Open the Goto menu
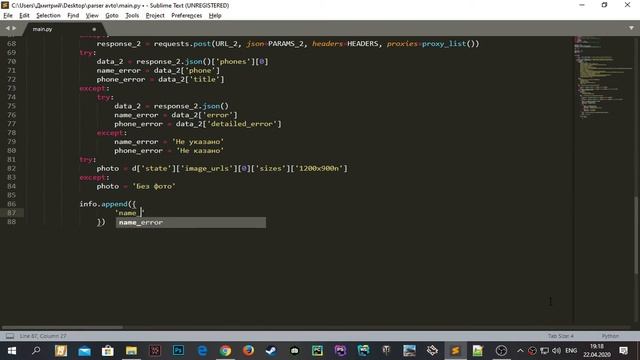 (x=111, y=16)
